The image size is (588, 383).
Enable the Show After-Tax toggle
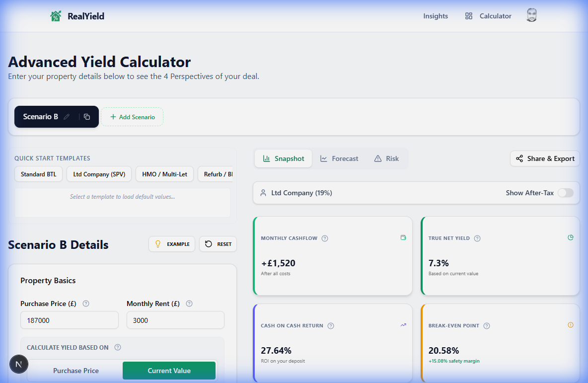pyautogui.click(x=565, y=193)
